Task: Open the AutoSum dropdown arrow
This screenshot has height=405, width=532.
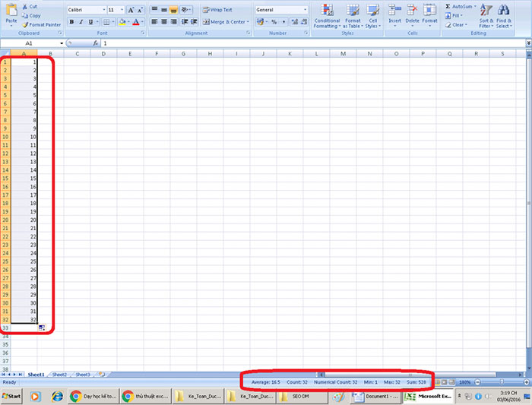Action: (475, 6)
